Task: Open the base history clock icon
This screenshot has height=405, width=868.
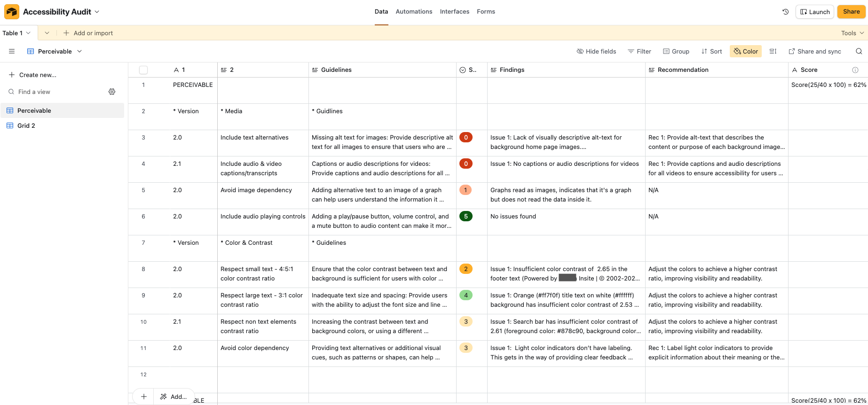Action: 785,12
